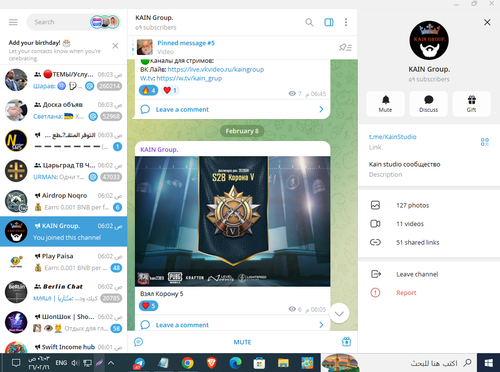Click the Gift button in info panel
The width and height of the screenshot is (500, 372).
(x=471, y=104)
